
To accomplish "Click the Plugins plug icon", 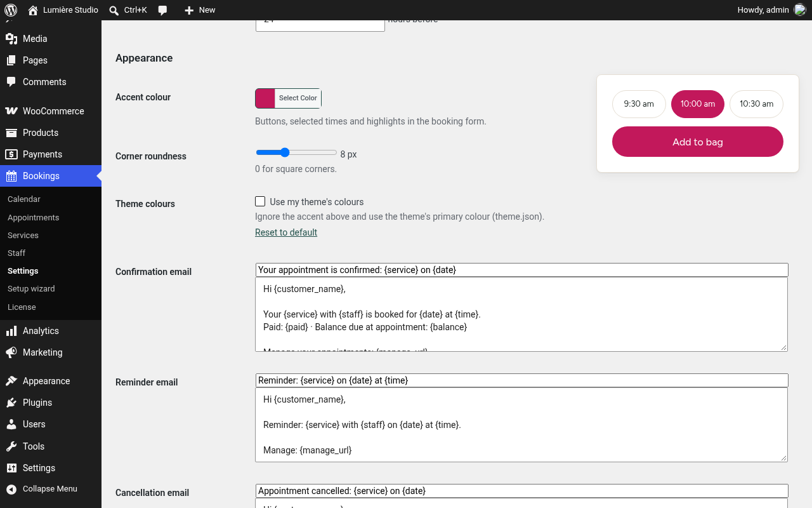I will pos(11,403).
